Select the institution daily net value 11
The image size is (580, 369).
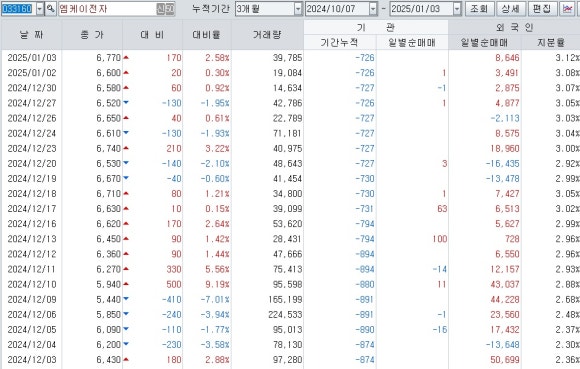point(442,284)
